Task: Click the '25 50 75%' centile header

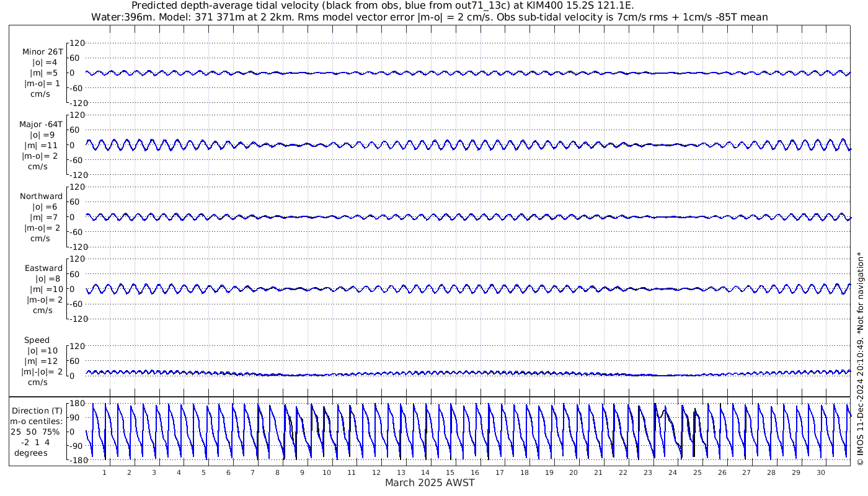Action: 35,432
